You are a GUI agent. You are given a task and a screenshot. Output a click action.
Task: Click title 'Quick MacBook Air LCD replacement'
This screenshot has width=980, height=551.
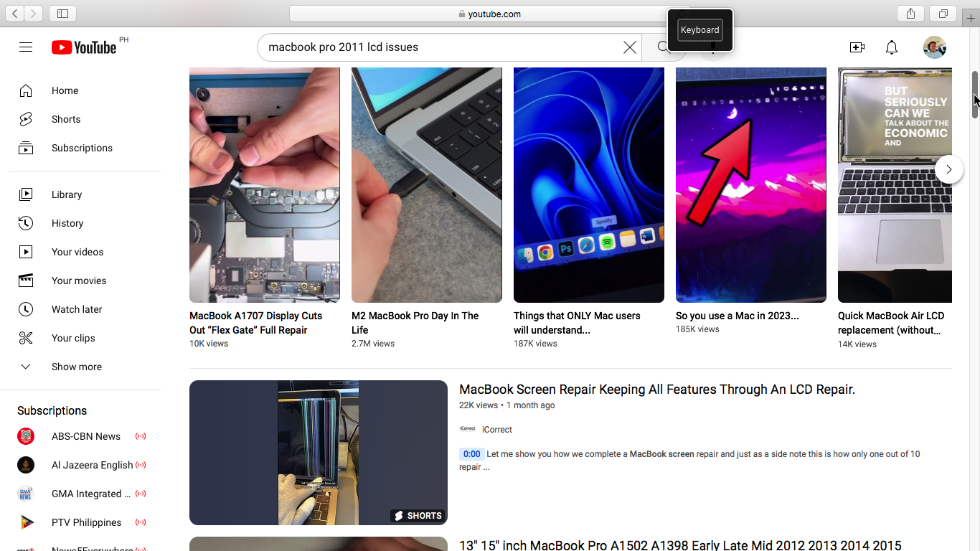coord(891,323)
